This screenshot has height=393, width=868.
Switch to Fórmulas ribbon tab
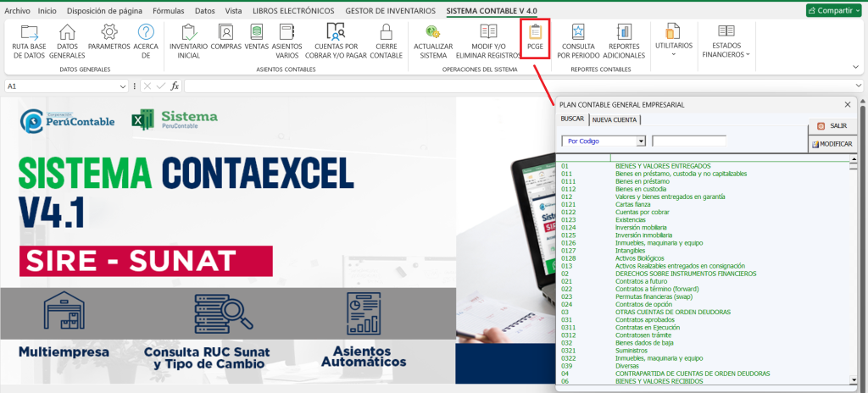169,10
